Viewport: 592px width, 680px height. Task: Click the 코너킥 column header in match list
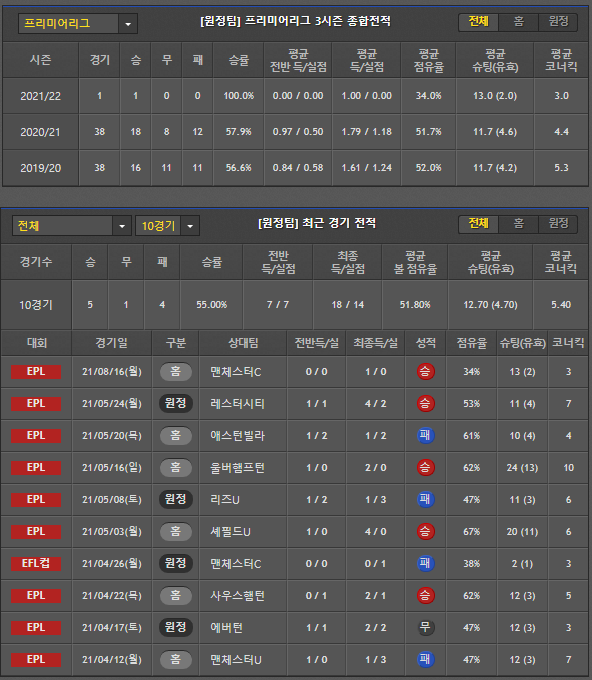coord(568,343)
